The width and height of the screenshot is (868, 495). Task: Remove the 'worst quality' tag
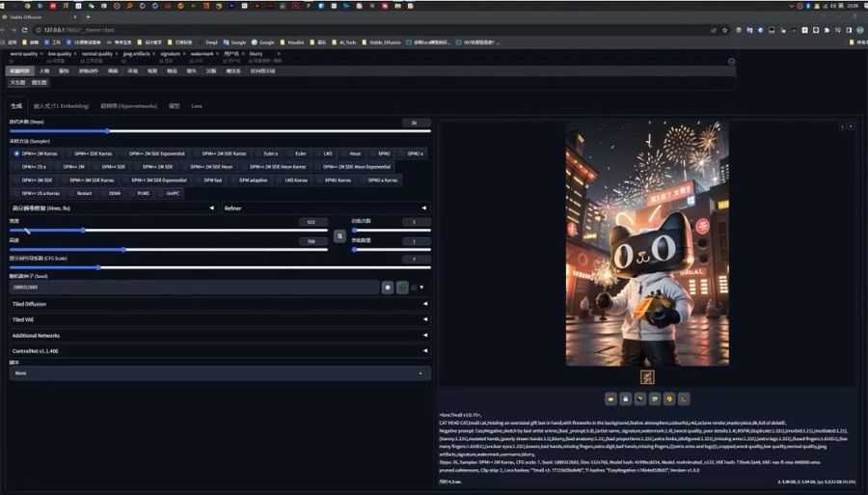tap(41, 54)
